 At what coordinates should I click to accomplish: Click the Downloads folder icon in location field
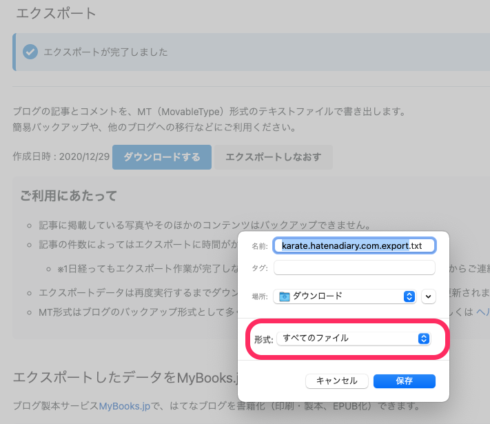click(x=284, y=296)
